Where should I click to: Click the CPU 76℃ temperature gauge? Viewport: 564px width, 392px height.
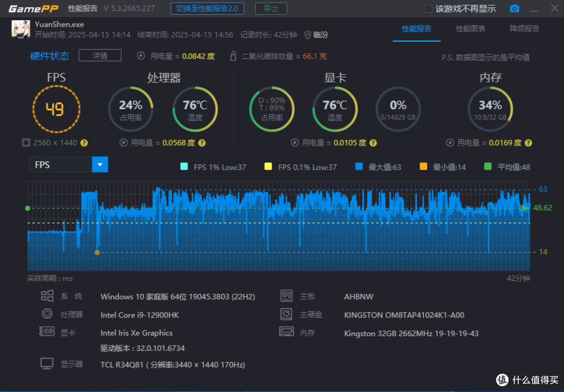coord(195,109)
